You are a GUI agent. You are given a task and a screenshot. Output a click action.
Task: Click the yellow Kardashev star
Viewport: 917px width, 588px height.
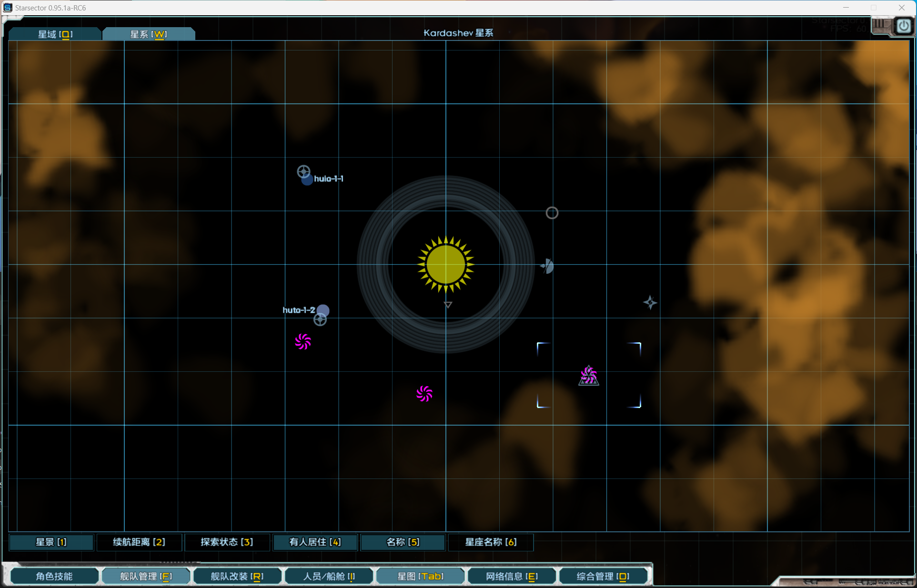(x=445, y=264)
